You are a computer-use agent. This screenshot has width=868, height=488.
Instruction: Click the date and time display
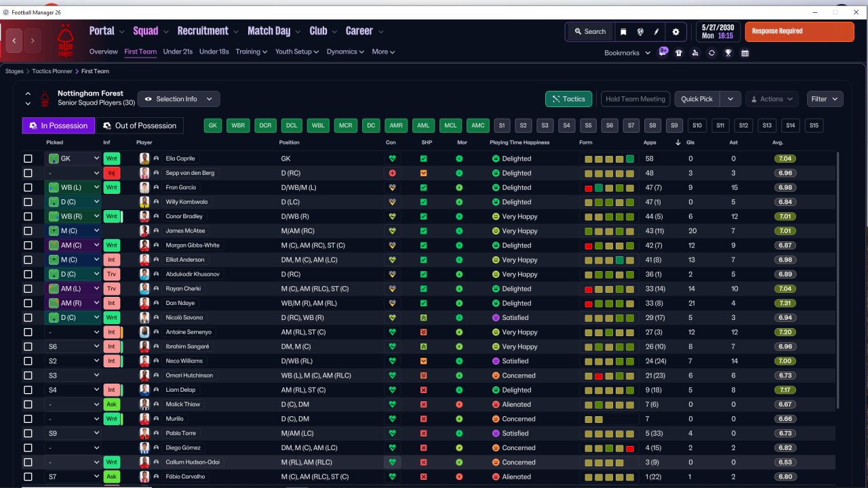pyautogui.click(x=719, y=32)
